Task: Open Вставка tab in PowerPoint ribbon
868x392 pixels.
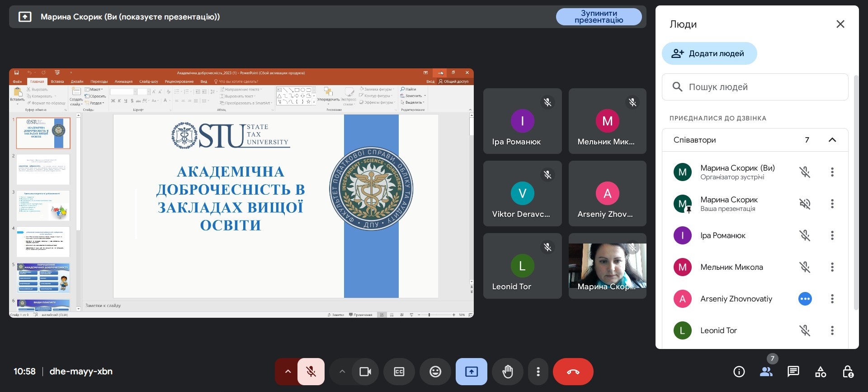Action: pyautogui.click(x=57, y=81)
